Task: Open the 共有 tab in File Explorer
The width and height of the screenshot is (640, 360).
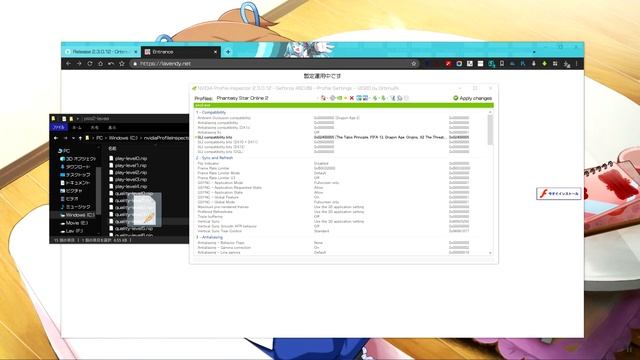Action: pos(94,127)
